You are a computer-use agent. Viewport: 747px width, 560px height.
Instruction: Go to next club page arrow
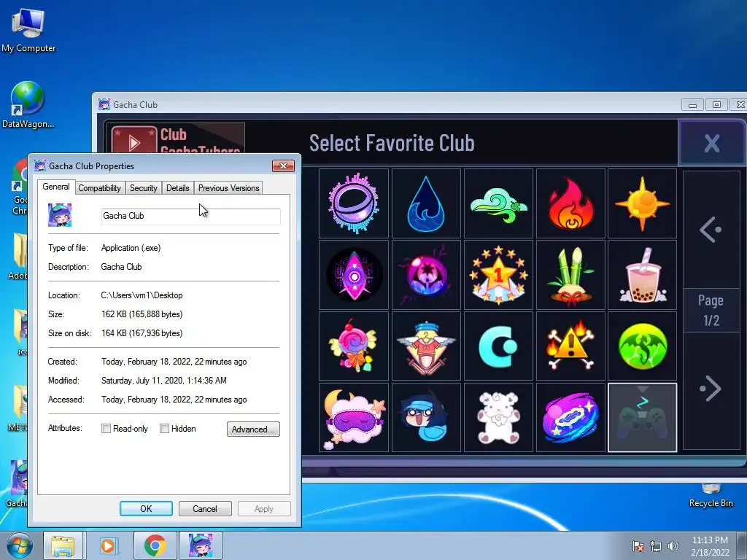pyautogui.click(x=711, y=389)
